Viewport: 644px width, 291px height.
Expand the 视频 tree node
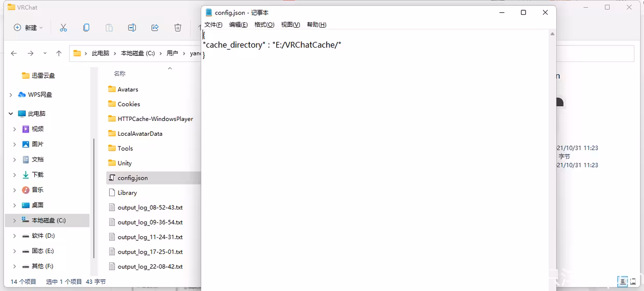coord(14,129)
